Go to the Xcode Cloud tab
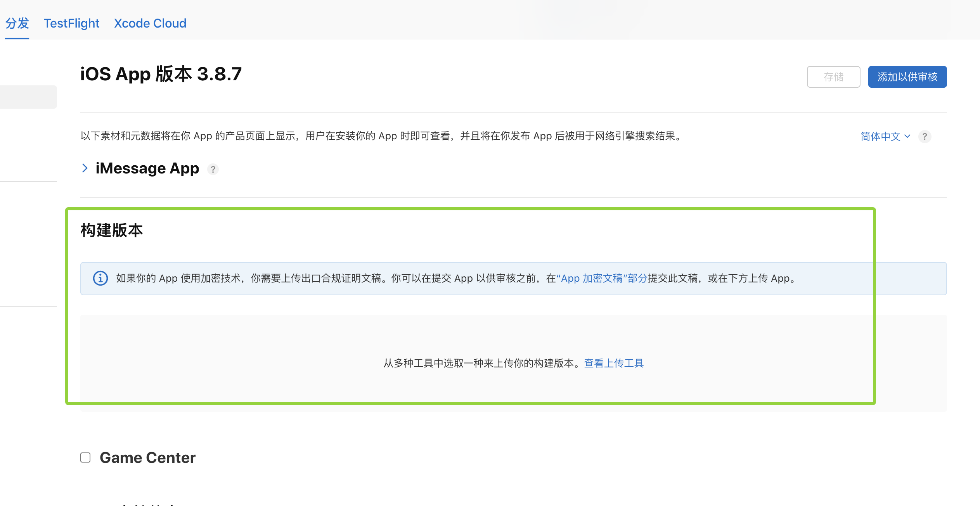Image resolution: width=980 pixels, height=506 pixels. pos(150,23)
